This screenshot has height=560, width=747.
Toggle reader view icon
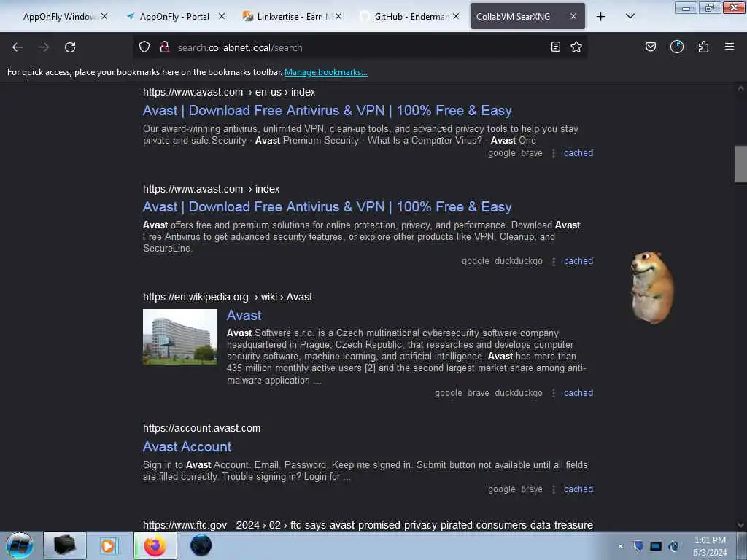(x=555, y=47)
